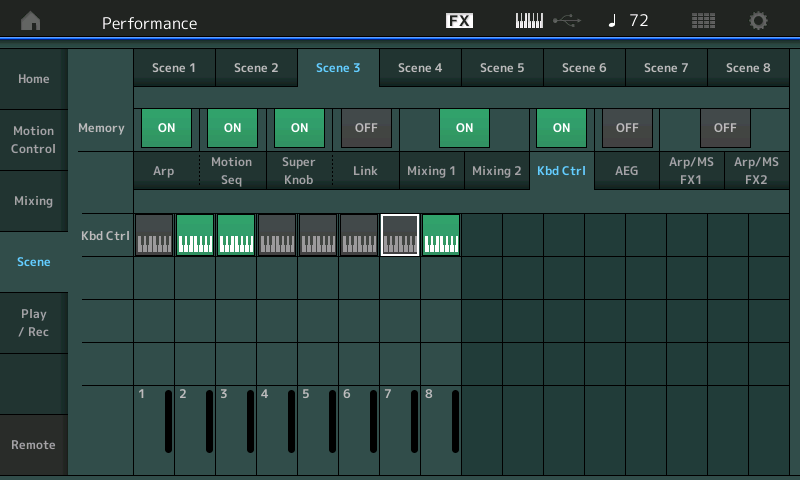
Task: Select the Mixing 1 tab
Action: [x=431, y=171]
